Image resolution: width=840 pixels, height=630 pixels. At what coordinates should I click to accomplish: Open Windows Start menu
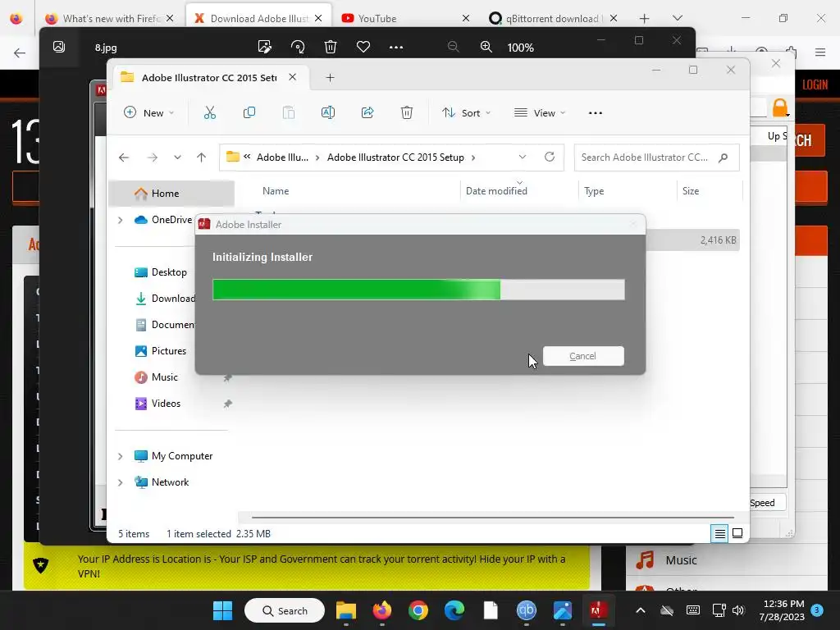(222, 610)
